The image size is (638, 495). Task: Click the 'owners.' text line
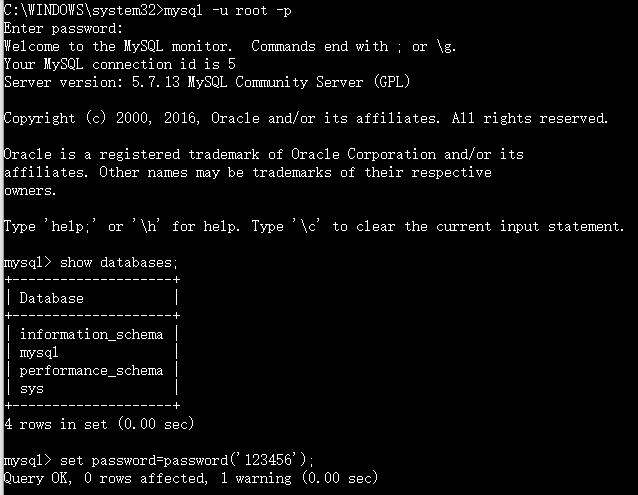[x=30, y=191]
